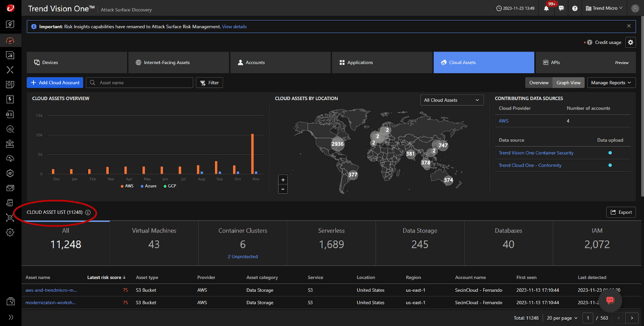Go to next page arrow
The height and width of the screenshot is (326, 644).
[631, 318]
